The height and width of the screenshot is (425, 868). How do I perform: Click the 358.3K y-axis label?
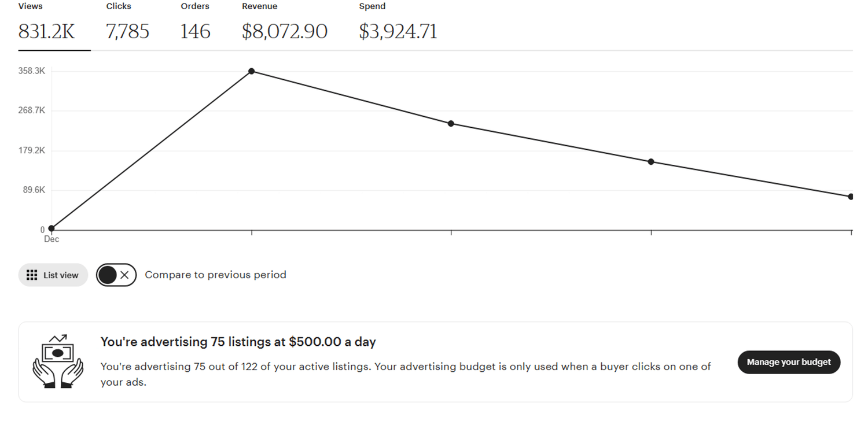coord(32,71)
